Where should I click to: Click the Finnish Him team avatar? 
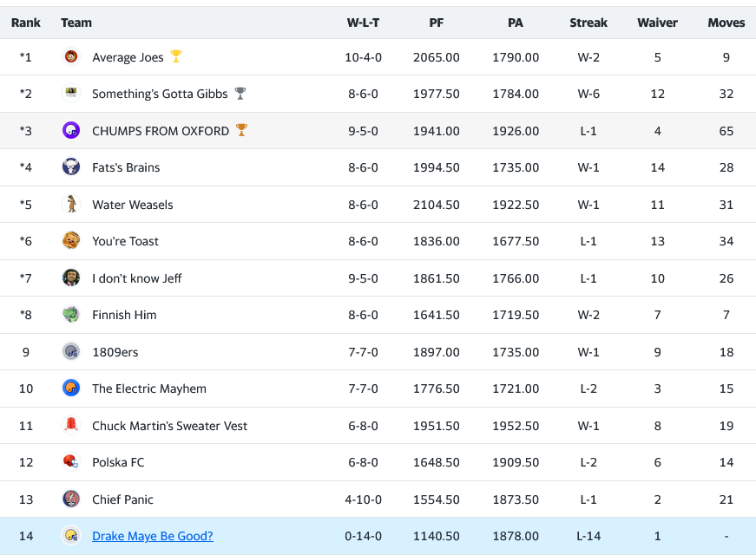[71, 315]
